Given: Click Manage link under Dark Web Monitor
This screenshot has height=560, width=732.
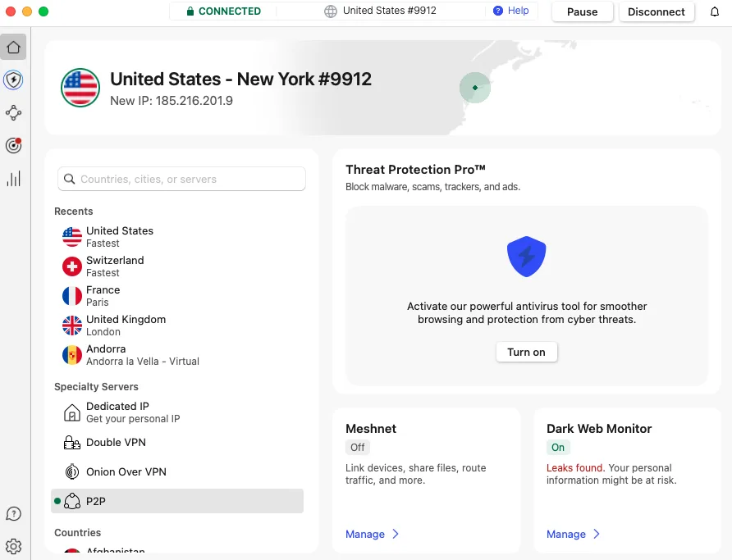Looking at the screenshot, I should (565, 534).
